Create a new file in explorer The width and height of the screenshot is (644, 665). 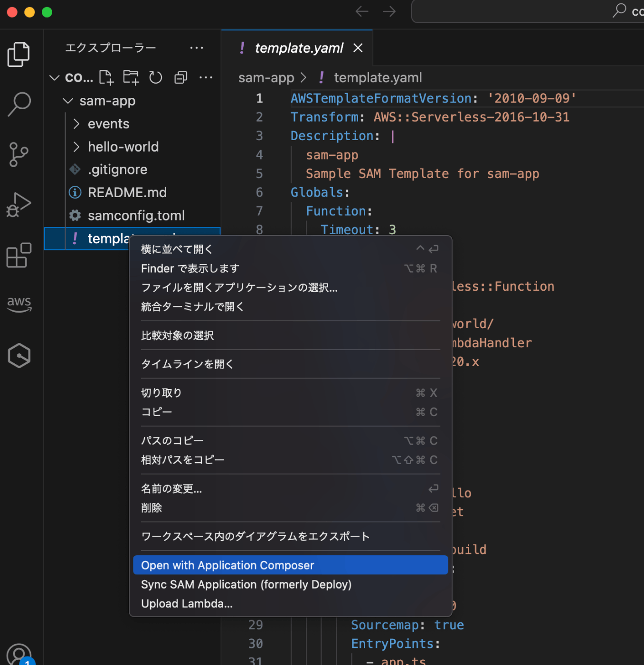(106, 77)
